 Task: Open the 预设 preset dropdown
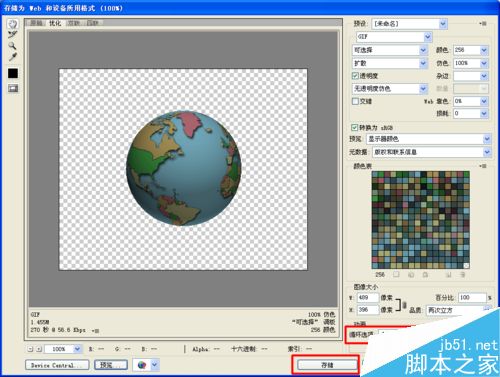click(x=409, y=24)
